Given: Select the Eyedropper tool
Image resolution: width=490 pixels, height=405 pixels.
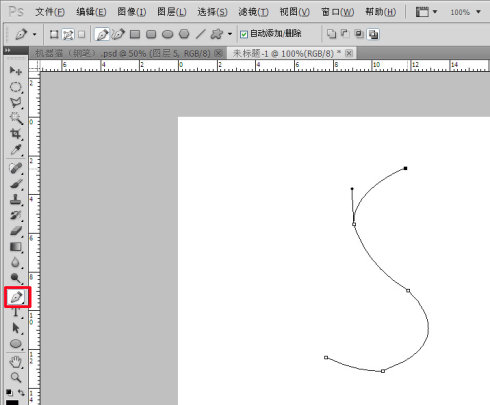Looking at the screenshot, I should tap(15, 150).
